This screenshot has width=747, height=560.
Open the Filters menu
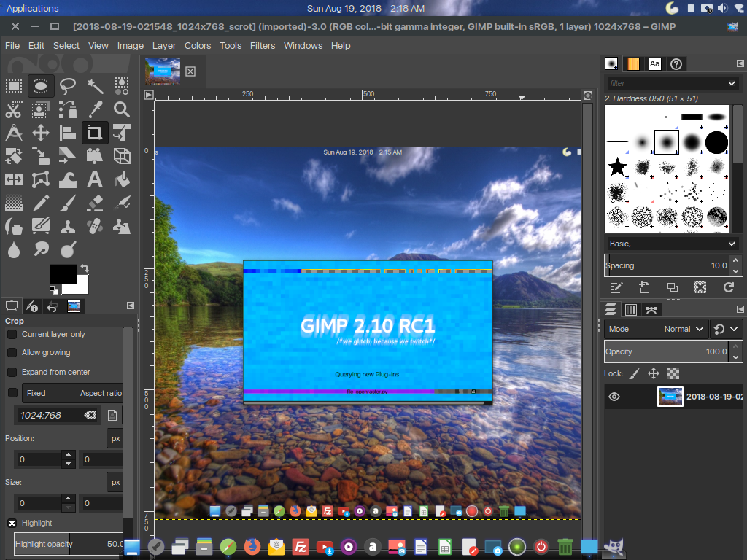263,46
